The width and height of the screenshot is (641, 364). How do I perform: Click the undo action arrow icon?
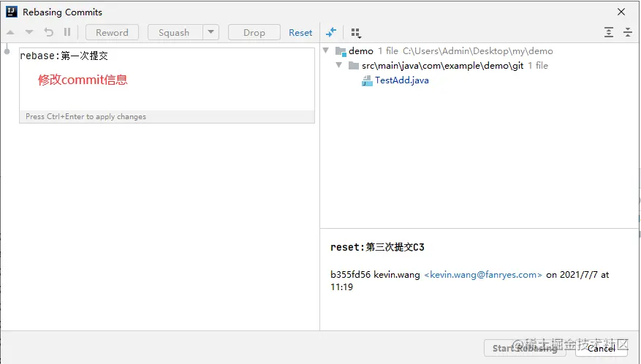(49, 32)
